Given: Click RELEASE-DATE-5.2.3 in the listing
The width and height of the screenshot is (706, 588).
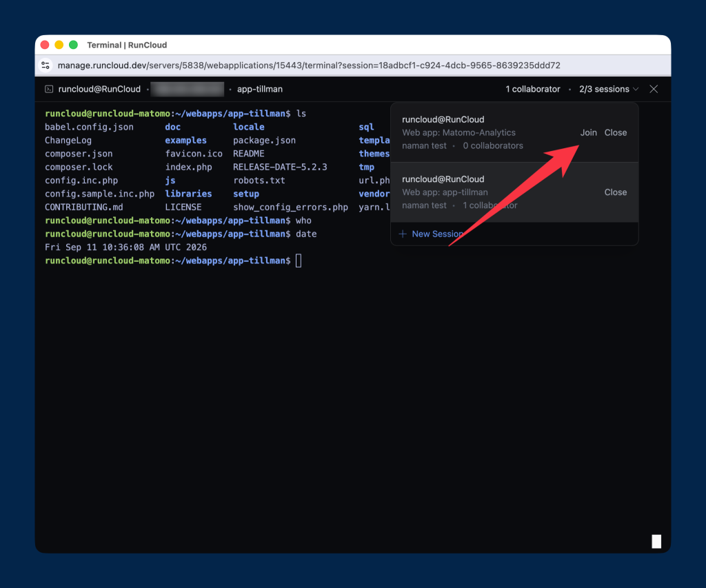Looking at the screenshot, I should click(x=280, y=167).
